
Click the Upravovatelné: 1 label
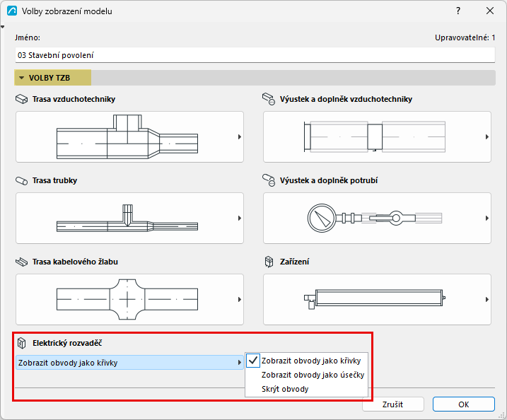(x=465, y=38)
